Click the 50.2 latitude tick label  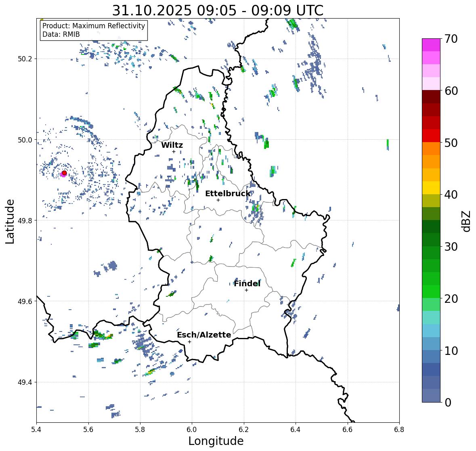click(x=25, y=59)
